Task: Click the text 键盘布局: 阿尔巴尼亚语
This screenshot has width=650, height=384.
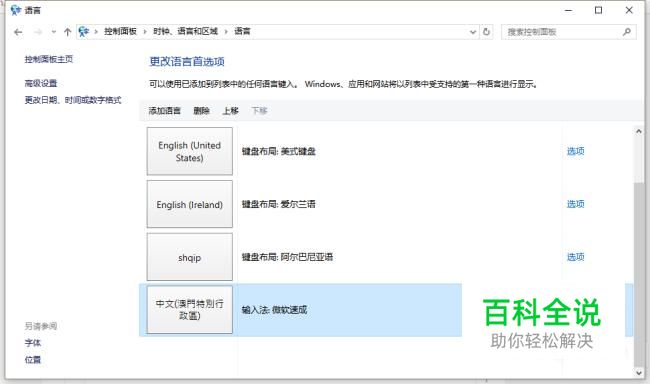Action: coord(287,257)
